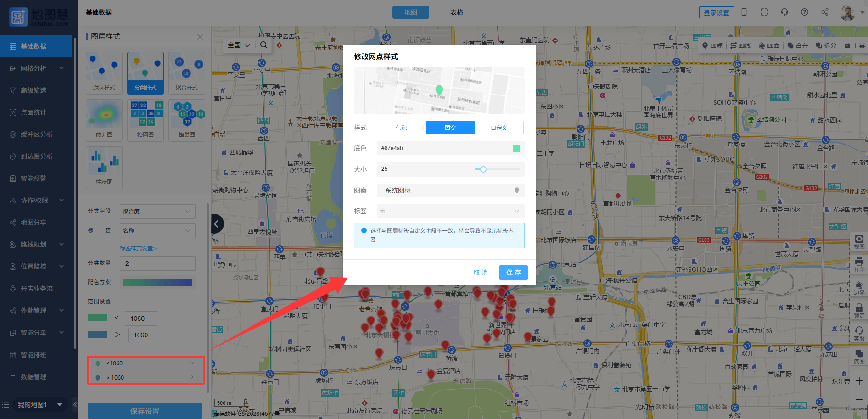
Task: Choose the Custom style option
Action: pos(499,128)
